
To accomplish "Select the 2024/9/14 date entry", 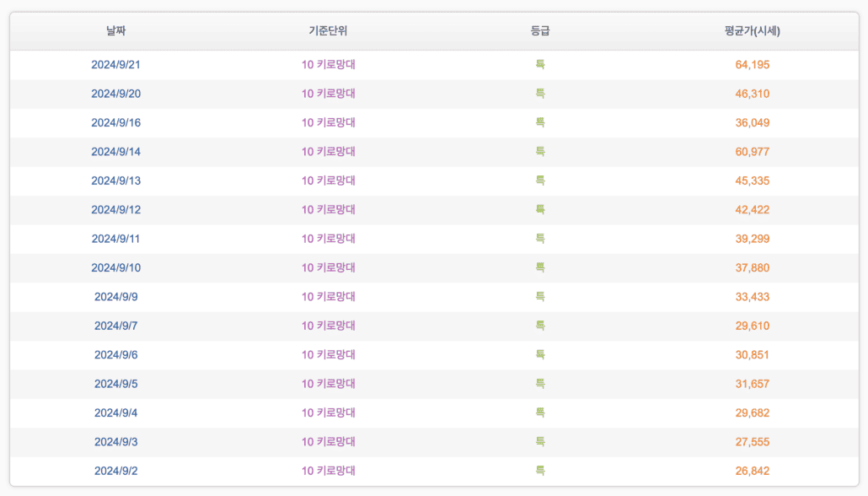I will point(115,152).
